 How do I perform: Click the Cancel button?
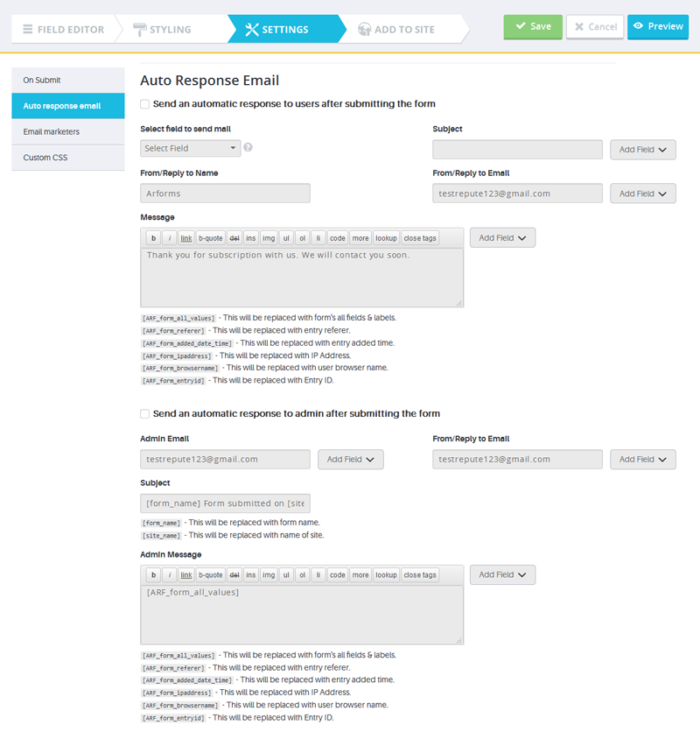[595, 26]
